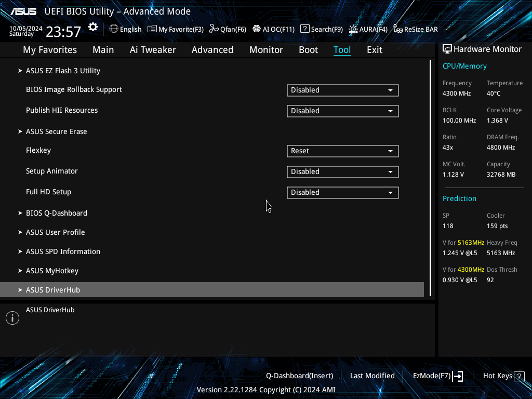Screen dimensions: 532x399
Task: Click the Hot Keys question icon
Action: click(x=519, y=376)
